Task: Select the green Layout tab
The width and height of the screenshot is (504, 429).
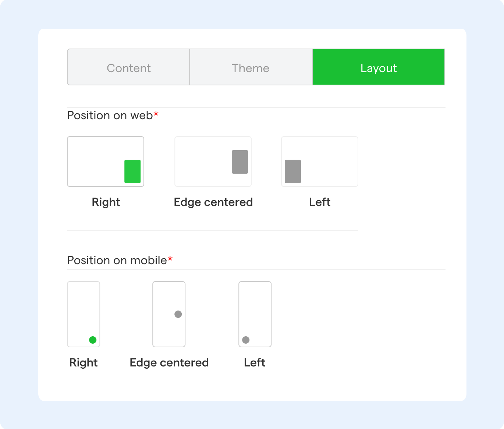Action: pyautogui.click(x=379, y=67)
